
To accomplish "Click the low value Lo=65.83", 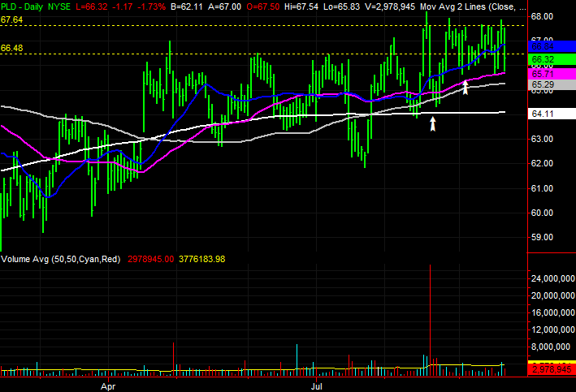I will [342, 6].
